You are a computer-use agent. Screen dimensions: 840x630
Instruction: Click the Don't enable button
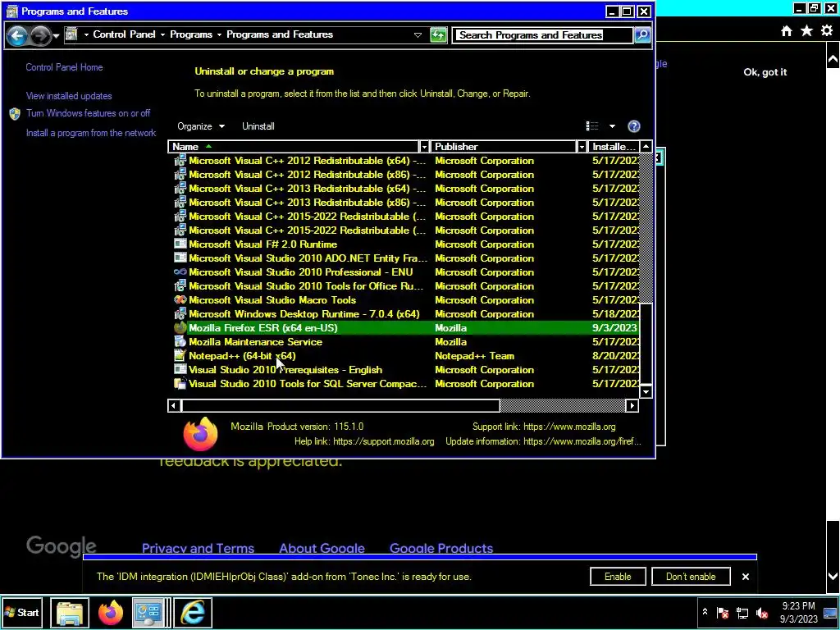[691, 577]
